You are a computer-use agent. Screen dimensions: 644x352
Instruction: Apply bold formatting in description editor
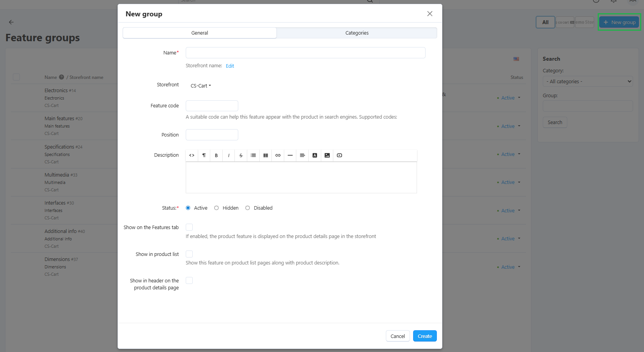tap(216, 155)
